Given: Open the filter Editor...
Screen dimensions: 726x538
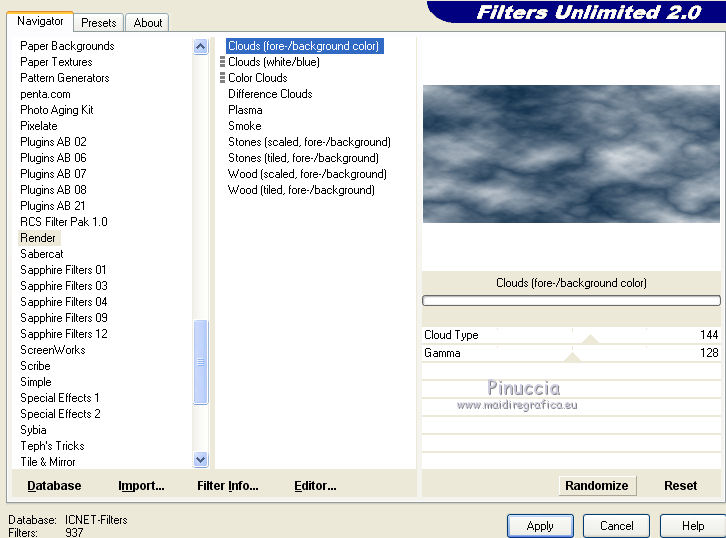Looking at the screenshot, I should click(x=315, y=486).
